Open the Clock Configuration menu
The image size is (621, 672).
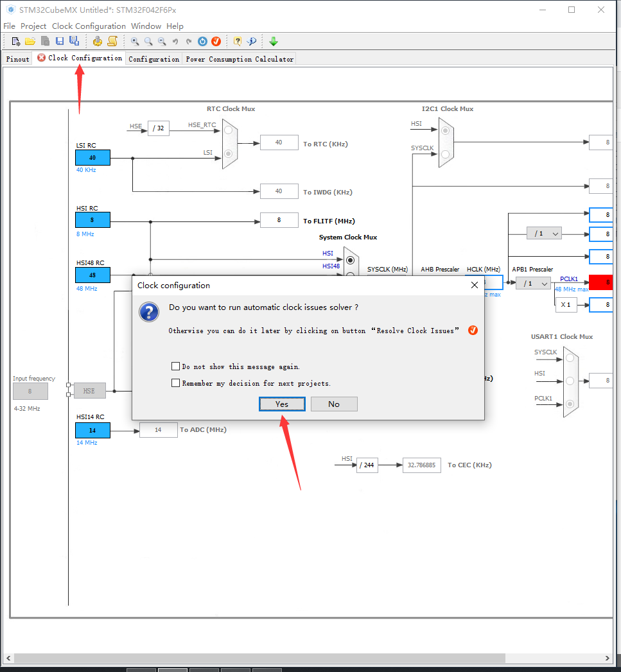(x=89, y=26)
